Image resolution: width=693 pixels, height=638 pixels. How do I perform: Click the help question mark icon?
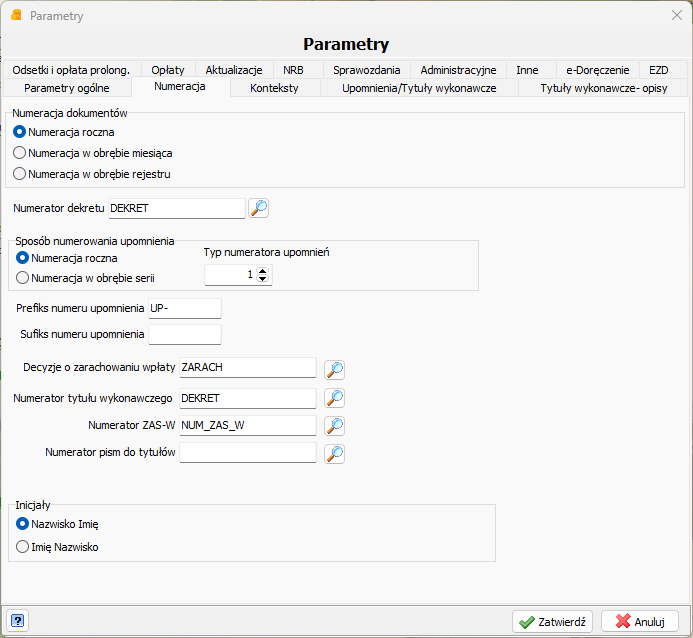17,621
